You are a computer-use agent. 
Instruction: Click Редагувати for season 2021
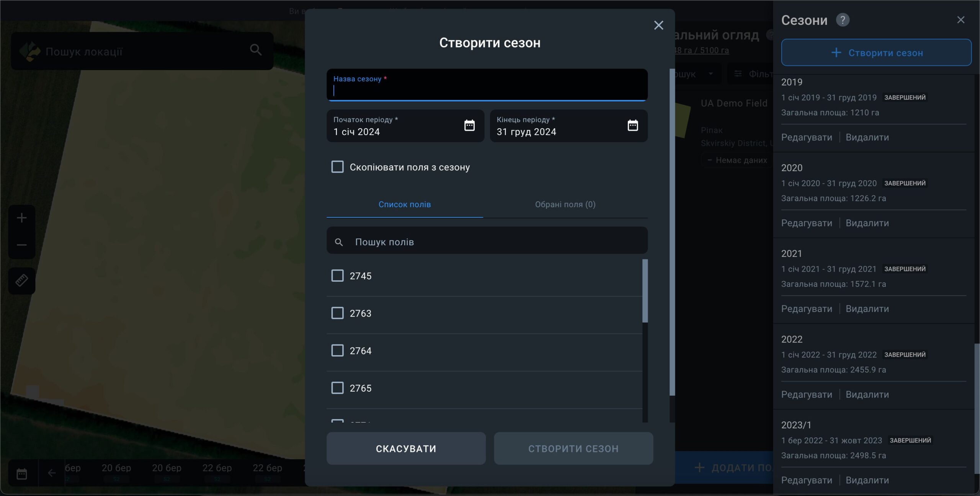pos(807,308)
